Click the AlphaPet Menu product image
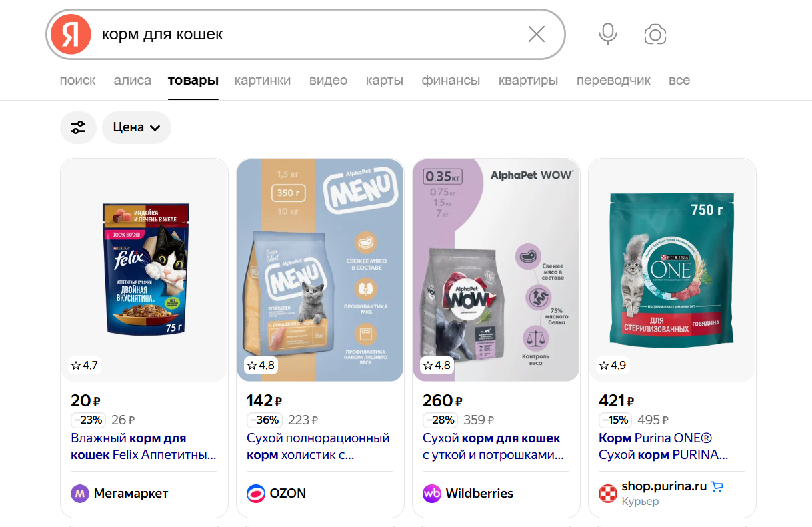The height and width of the screenshot is (527, 812). click(320, 270)
